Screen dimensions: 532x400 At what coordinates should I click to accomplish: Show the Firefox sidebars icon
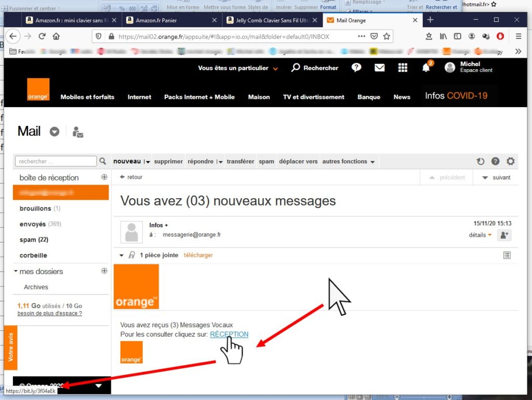[x=457, y=36]
